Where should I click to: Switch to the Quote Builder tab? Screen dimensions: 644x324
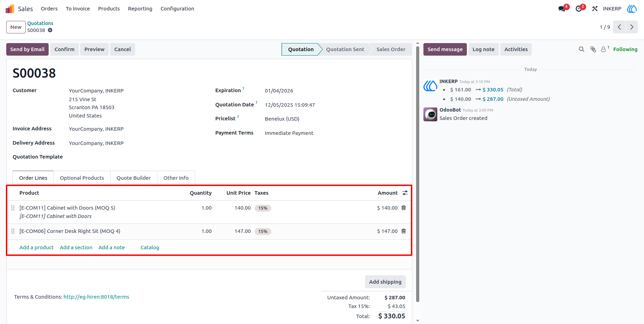coord(134,178)
